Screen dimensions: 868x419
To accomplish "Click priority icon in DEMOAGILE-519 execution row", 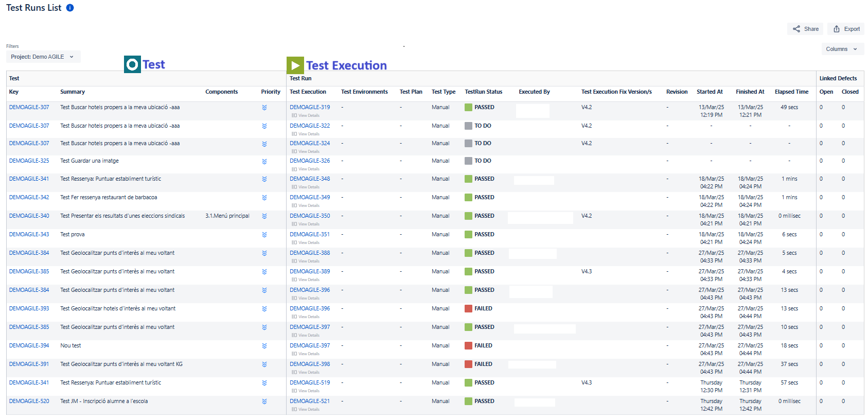I will click(x=264, y=383).
